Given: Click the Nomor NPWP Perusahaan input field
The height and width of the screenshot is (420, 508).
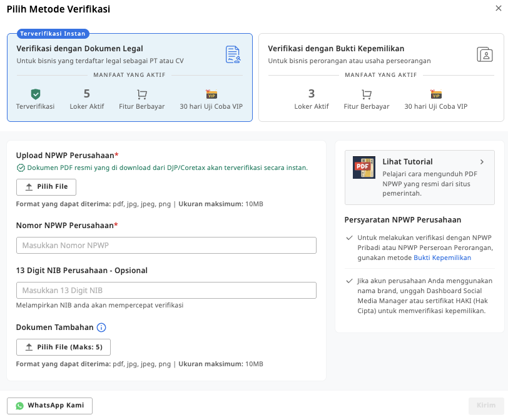Looking at the screenshot, I should pos(166,245).
